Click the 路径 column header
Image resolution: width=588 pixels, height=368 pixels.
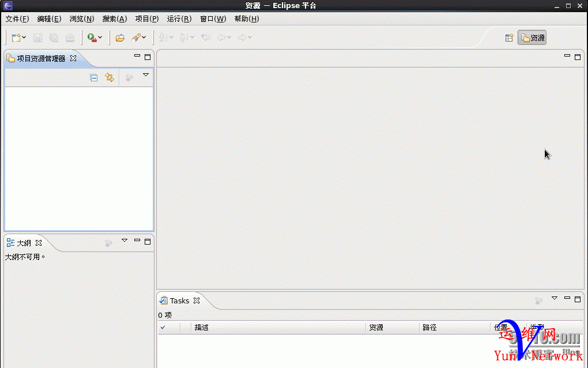pos(429,328)
